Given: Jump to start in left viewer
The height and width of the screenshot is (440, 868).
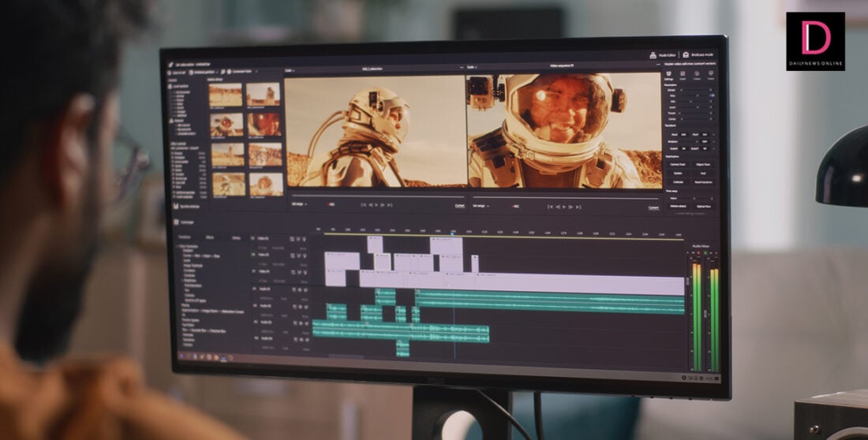Looking at the screenshot, I should [363, 205].
